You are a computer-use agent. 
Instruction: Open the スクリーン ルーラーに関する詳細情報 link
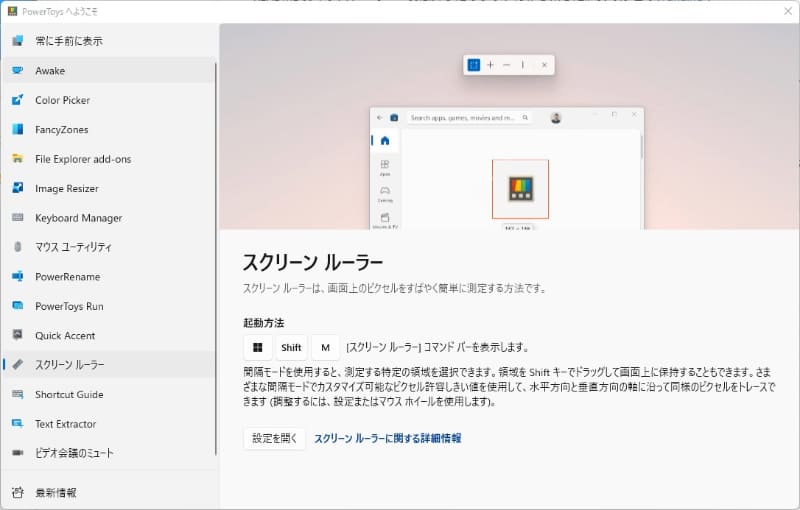click(x=388, y=439)
